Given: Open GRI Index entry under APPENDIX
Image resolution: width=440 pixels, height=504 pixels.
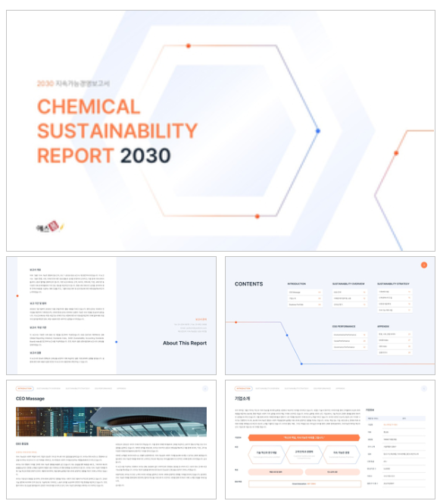Looking at the screenshot, I should pos(395,346).
